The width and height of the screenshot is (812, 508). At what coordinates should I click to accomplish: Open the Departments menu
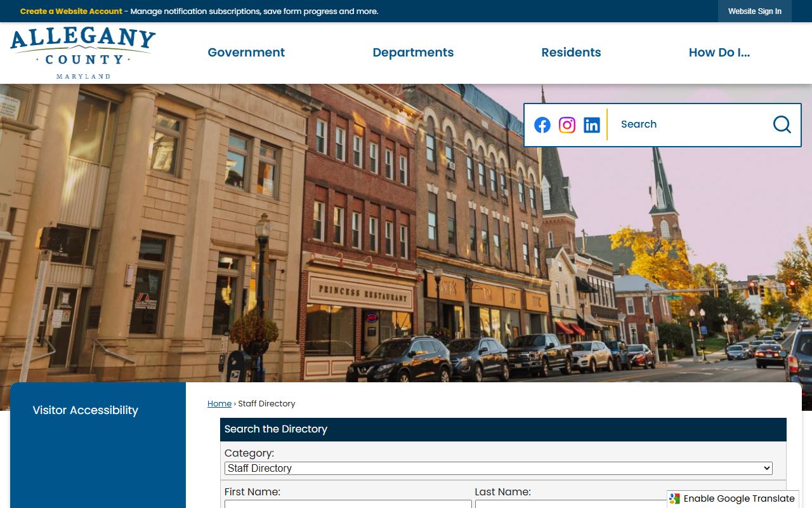[x=413, y=53]
